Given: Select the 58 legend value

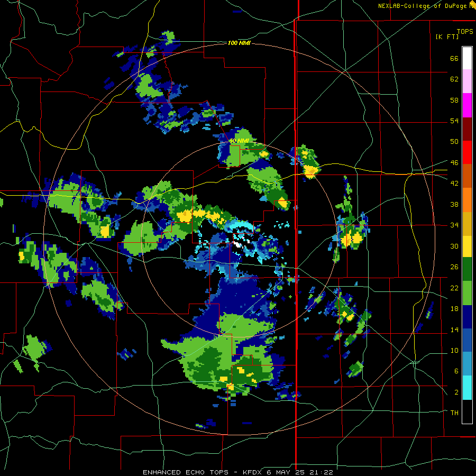Looking at the screenshot, I should click(x=454, y=100).
